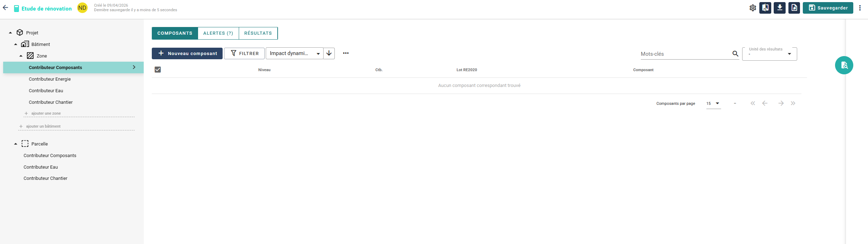Open the Impact dynami... sort dropdown

294,53
